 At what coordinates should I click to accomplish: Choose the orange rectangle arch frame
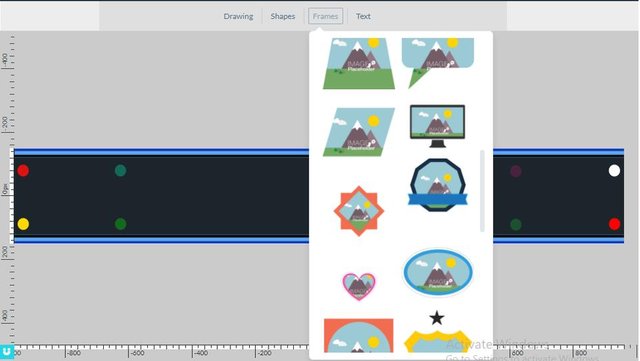click(x=358, y=335)
